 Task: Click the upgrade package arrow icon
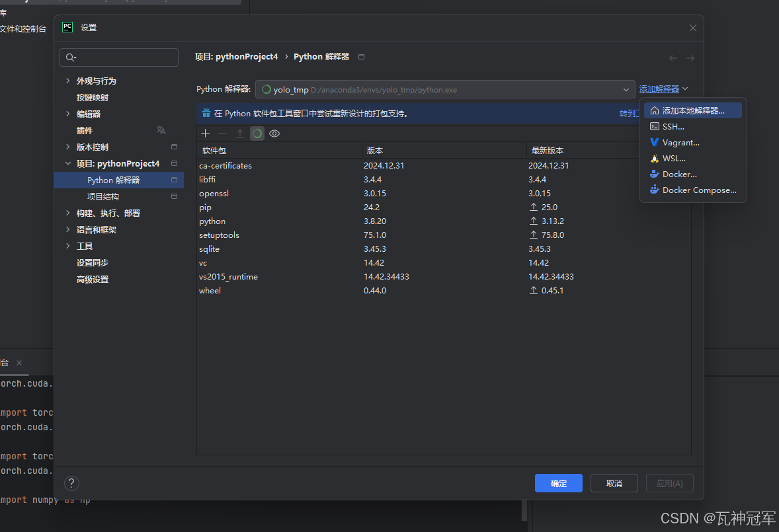coord(240,133)
